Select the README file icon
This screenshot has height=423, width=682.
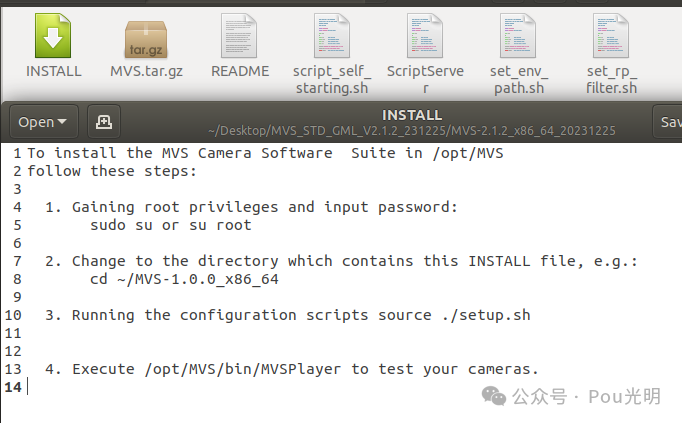[x=239, y=36]
